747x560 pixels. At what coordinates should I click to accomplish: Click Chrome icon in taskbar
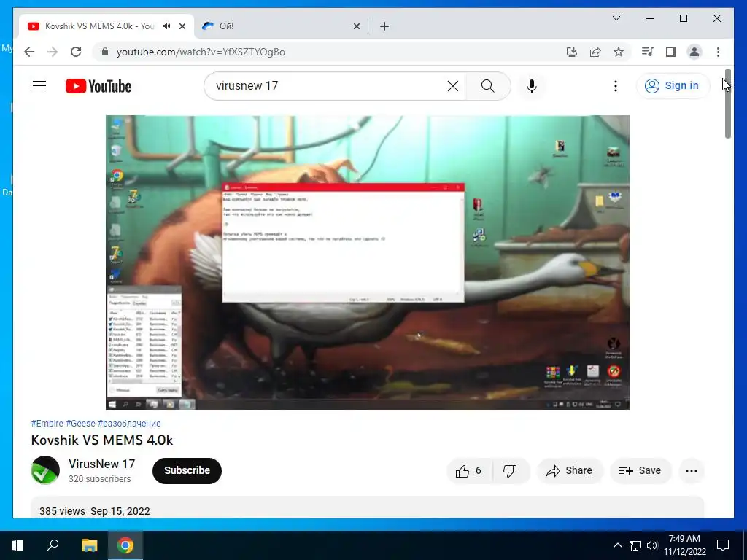[125, 545]
